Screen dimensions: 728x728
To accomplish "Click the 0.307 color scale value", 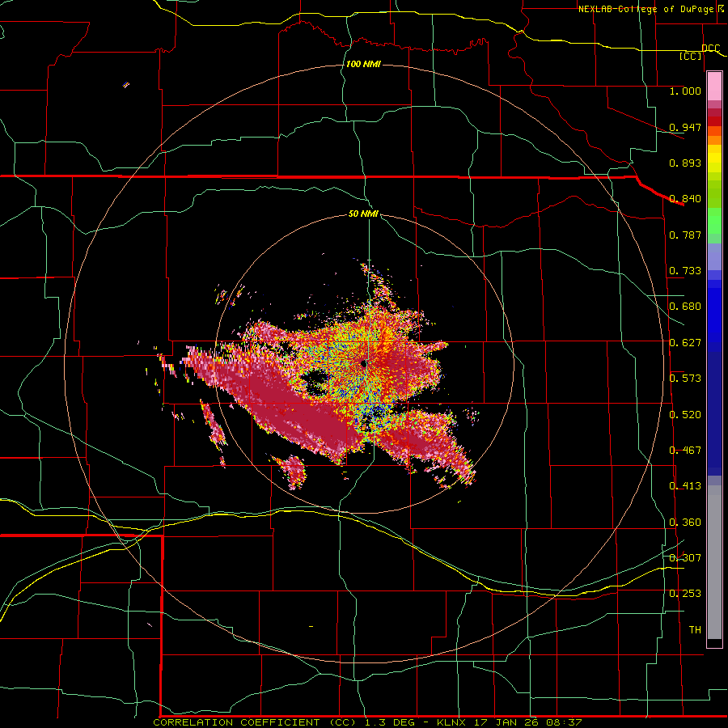I will tap(685, 558).
